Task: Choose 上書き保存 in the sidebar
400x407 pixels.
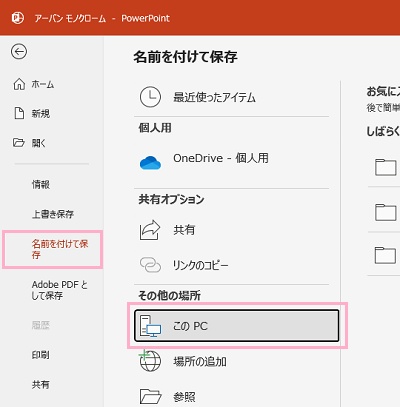Action: point(53,214)
